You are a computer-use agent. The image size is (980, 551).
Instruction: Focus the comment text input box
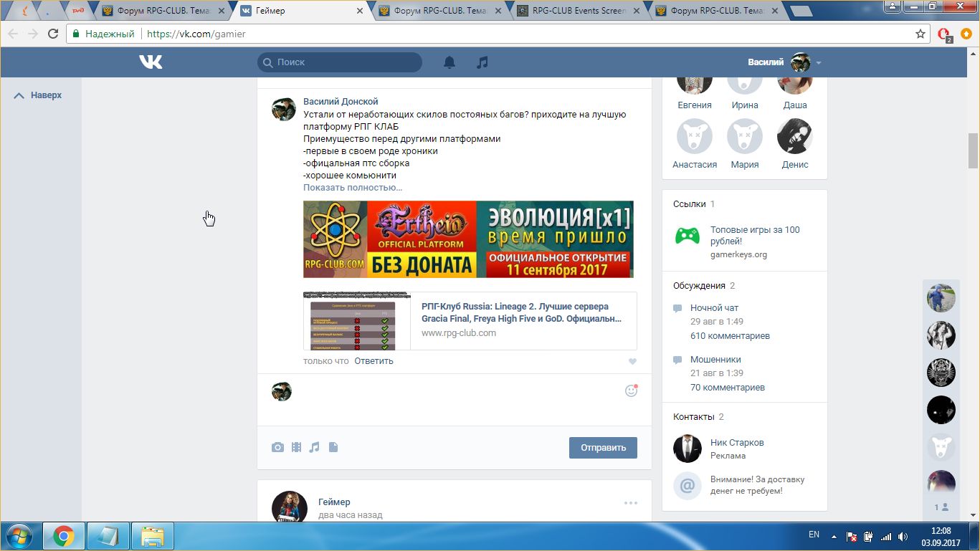(459, 391)
